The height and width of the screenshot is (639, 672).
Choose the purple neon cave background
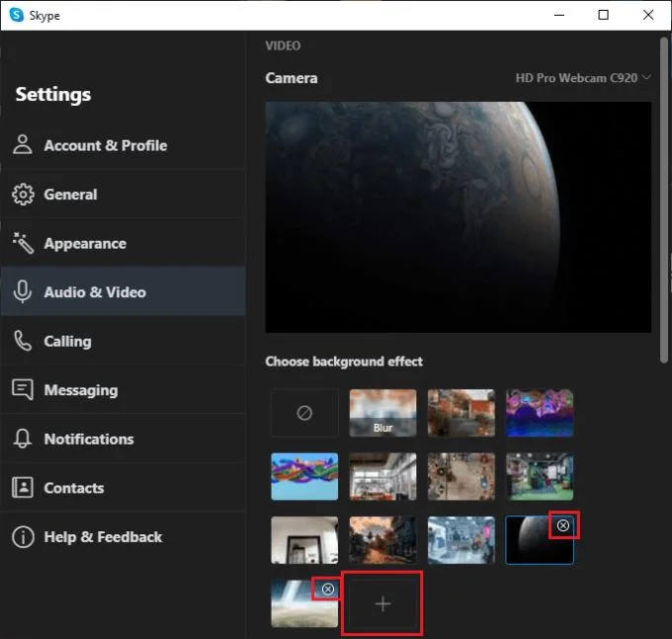pyautogui.click(x=540, y=413)
